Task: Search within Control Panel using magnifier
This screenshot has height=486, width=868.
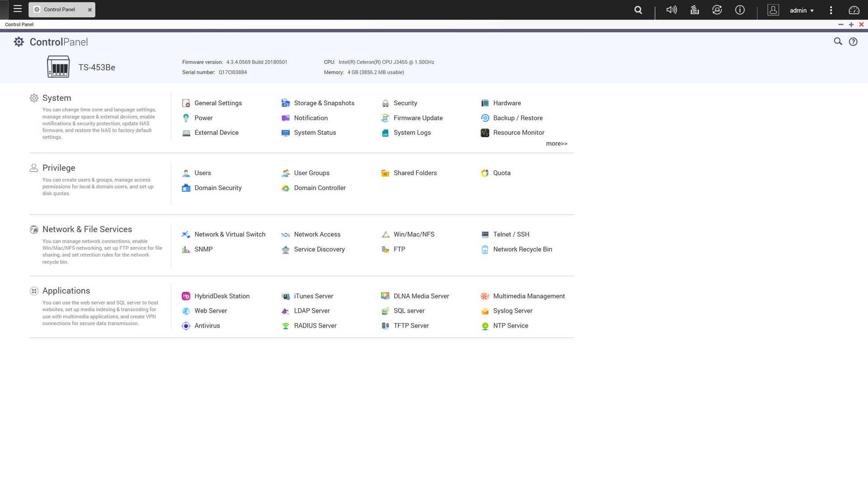Action: tap(838, 42)
